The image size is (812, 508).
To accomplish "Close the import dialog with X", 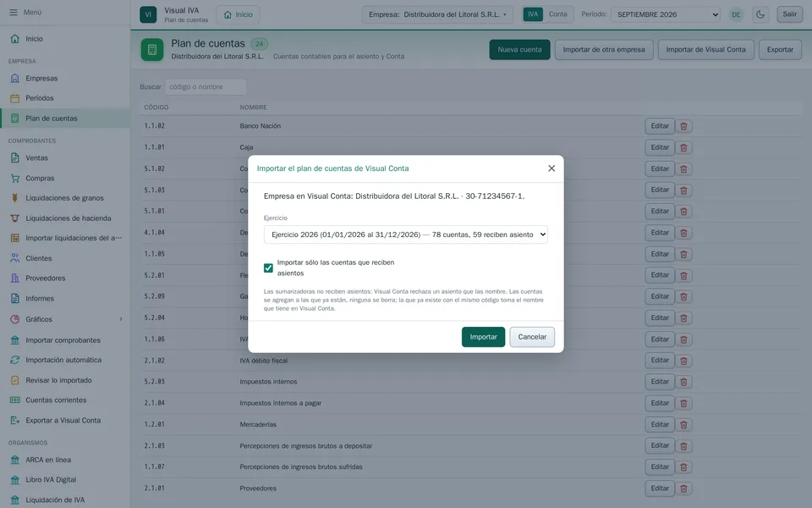I will coord(551,168).
